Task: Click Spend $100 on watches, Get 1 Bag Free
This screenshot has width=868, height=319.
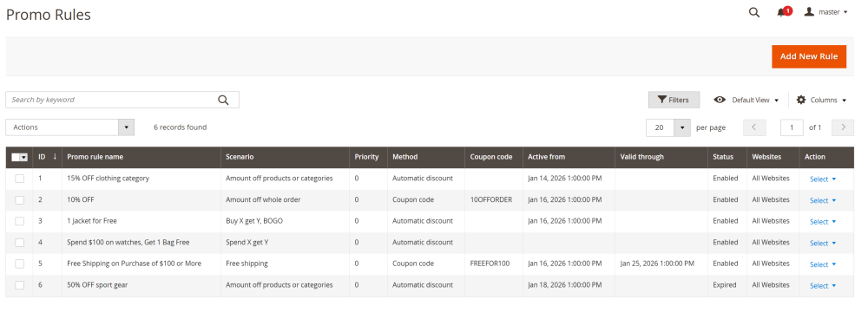Action: [128, 243]
